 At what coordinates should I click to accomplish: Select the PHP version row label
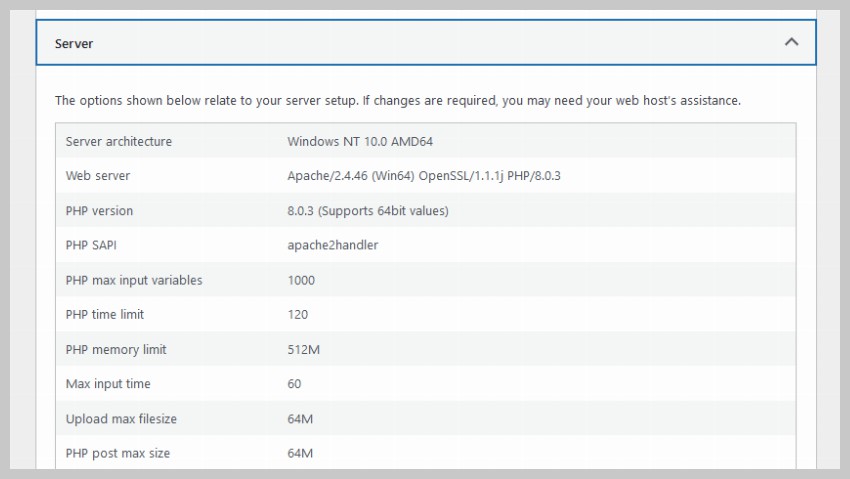(99, 211)
